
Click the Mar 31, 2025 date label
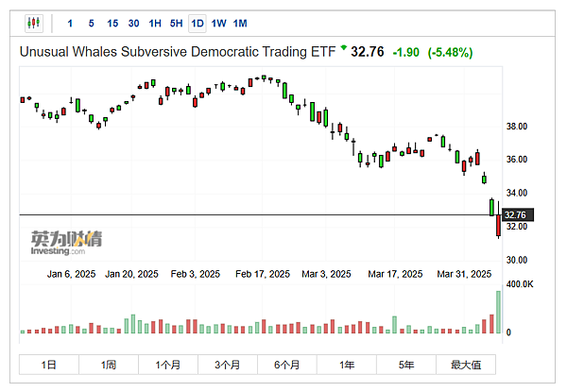464,274
